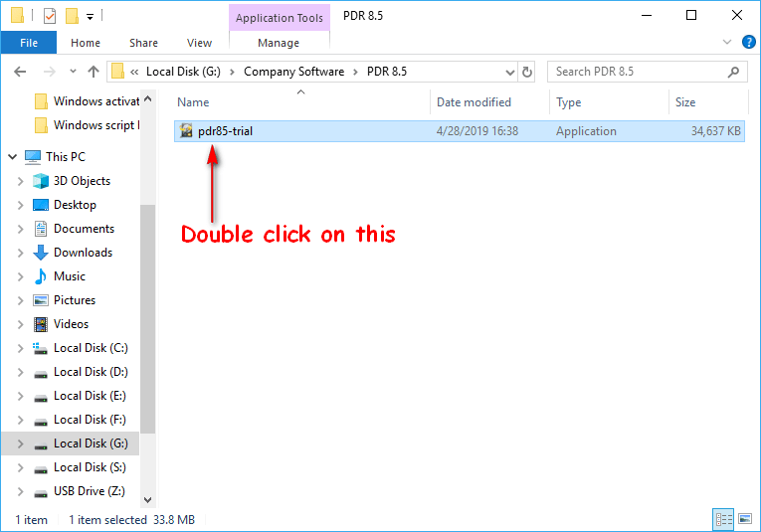Go back using the back arrow

tap(20, 72)
